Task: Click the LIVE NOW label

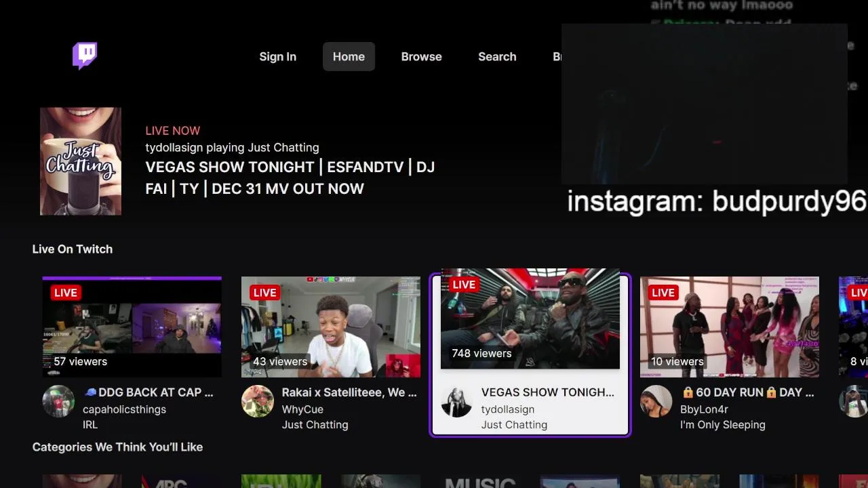Action: point(173,131)
